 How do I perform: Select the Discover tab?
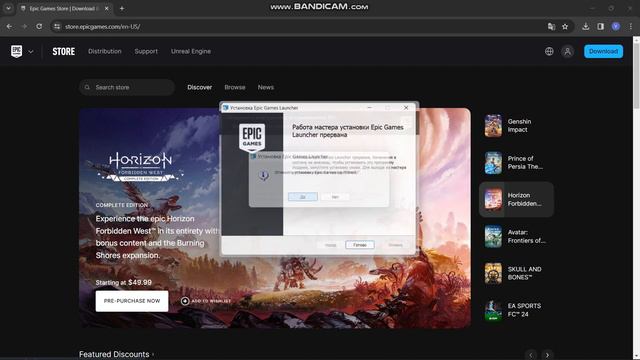point(200,87)
